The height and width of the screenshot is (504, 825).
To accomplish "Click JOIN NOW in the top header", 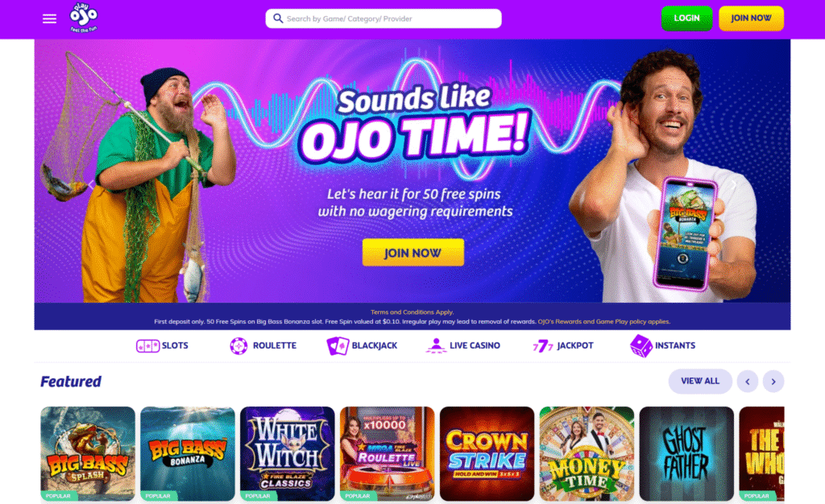I will (x=752, y=19).
